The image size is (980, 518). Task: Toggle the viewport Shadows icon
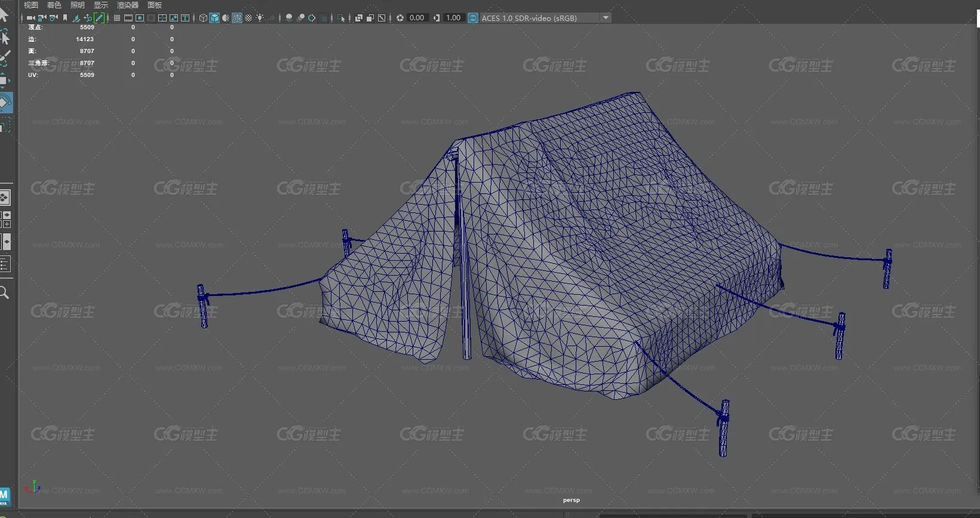[x=272, y=18]
